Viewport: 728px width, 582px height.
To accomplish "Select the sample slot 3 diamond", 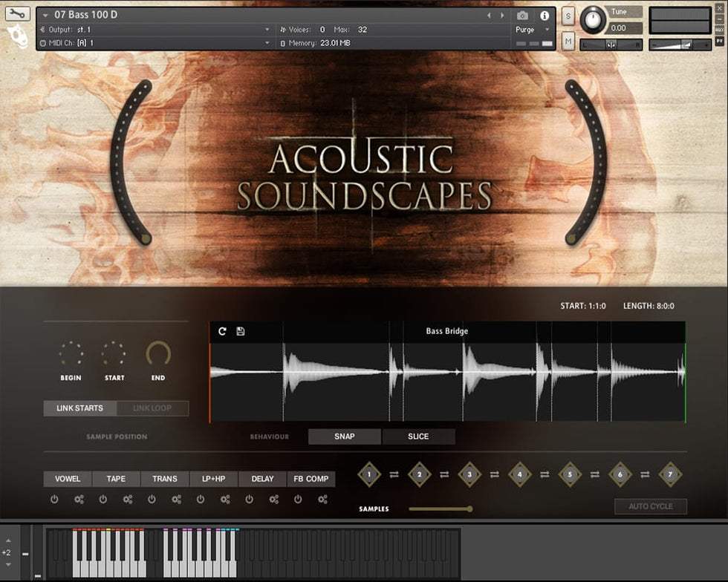I will pyautogui.click(x=469, y=474).
